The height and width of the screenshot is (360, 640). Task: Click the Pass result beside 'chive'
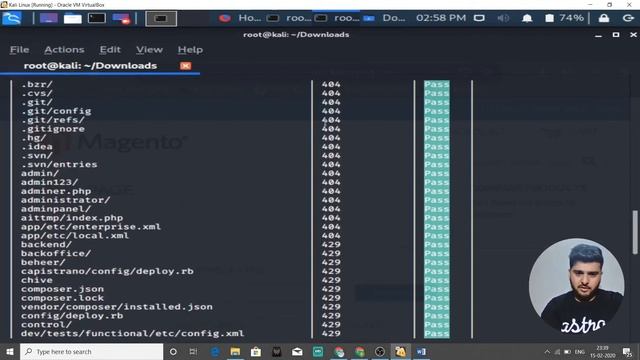coord(437,280)
